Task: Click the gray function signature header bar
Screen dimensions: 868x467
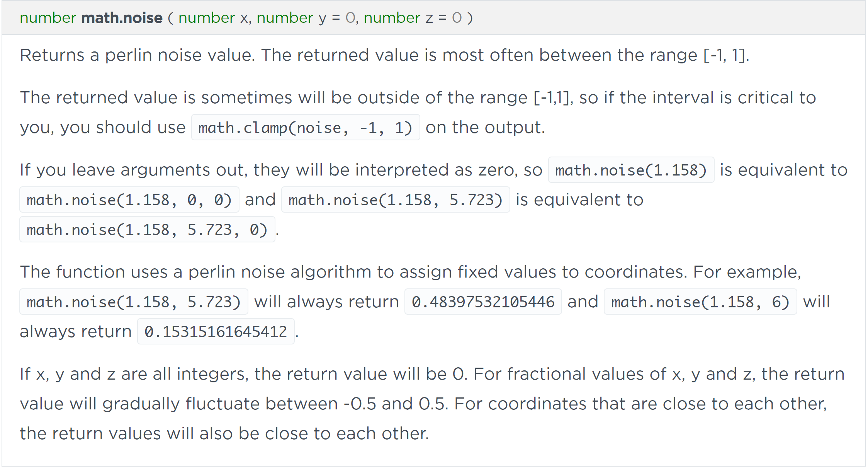Action: pyautogui.click(x=433, y=18)
